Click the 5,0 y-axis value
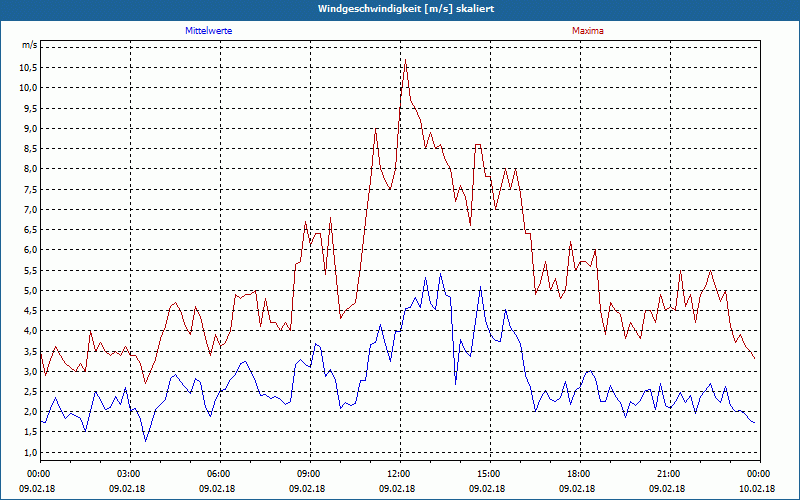Image resolution: width=800 pixels, height=500 pixels. pyautogui.click(x=30, y=290)
